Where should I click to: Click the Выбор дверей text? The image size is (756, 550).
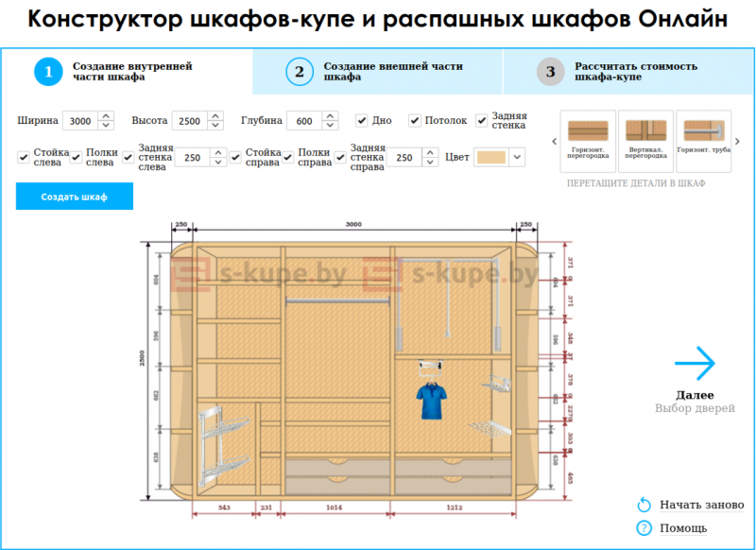tap(695, 408)
